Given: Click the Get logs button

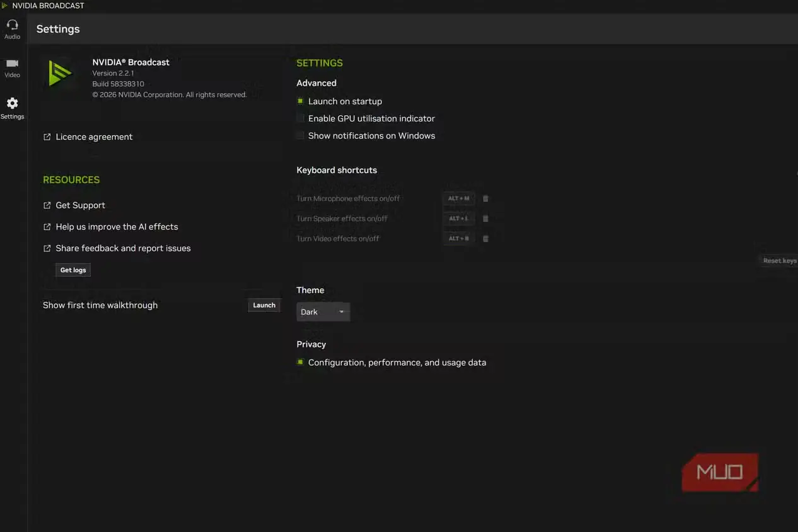Looking at the screenshot, I should (x=73, y=270).
